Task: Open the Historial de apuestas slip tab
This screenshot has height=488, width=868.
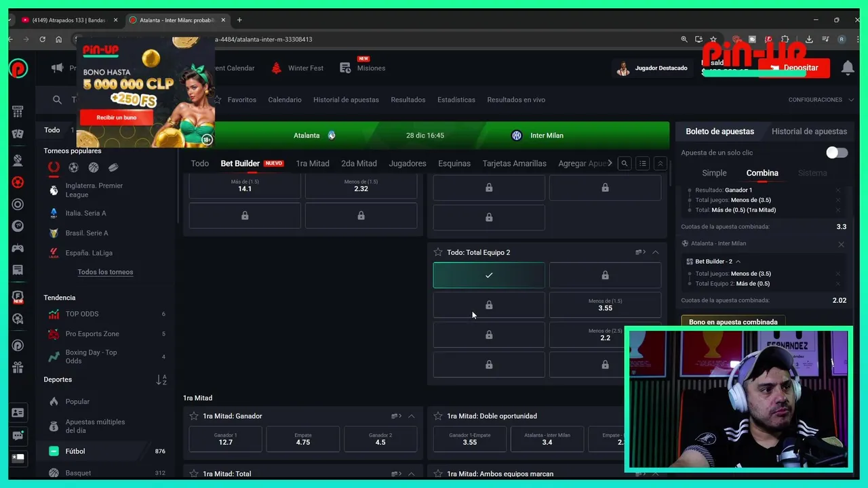Action: [809, 131]
